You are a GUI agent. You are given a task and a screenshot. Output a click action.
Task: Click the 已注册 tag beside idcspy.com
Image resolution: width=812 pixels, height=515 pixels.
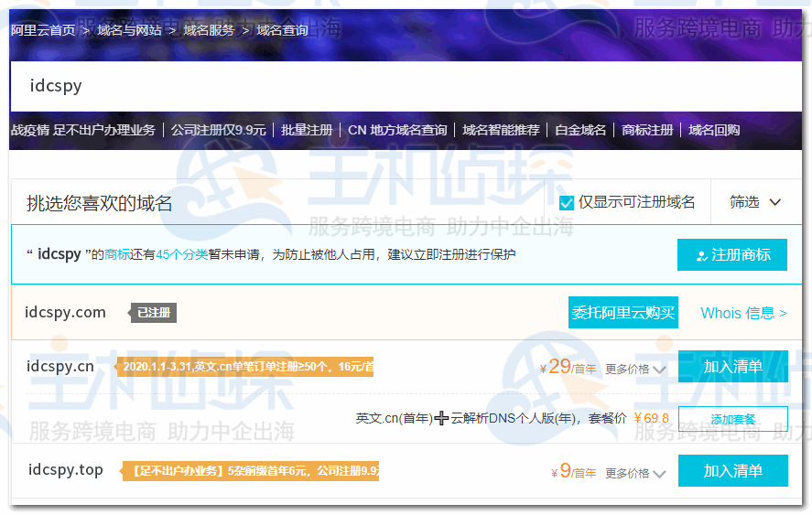click(x=153, y=313)
